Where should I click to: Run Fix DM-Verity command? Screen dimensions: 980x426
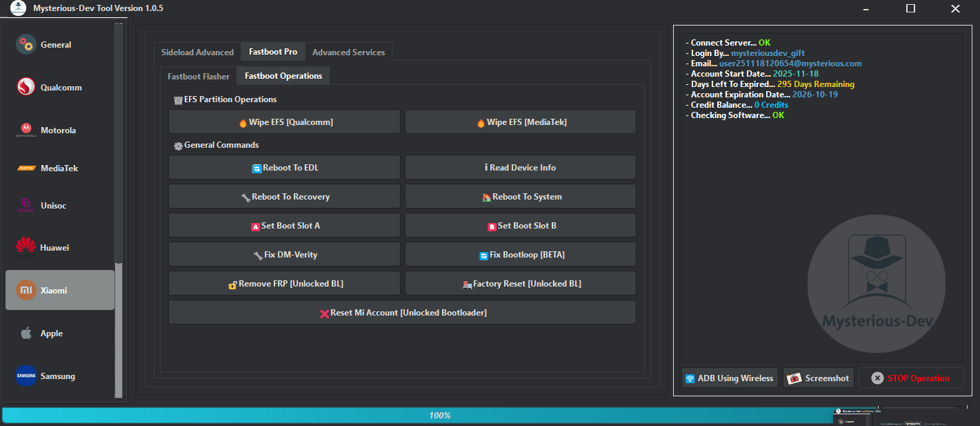(x=283, y=254)
